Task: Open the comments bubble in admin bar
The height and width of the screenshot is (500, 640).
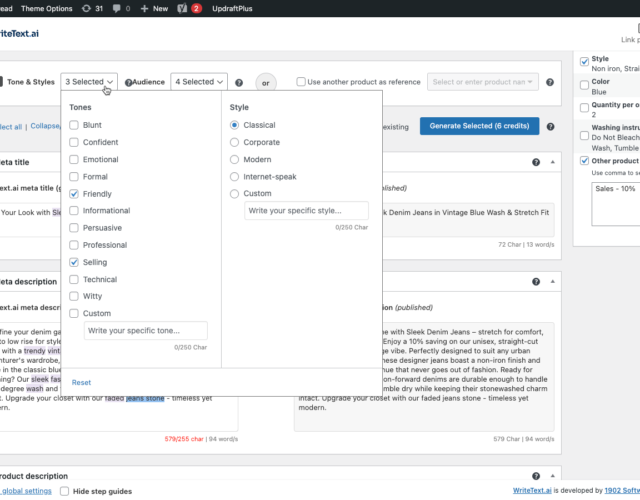Action: (121, 8)
